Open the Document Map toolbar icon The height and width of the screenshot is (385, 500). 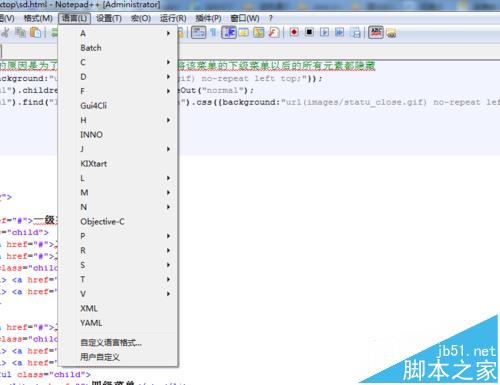(259, 32)
